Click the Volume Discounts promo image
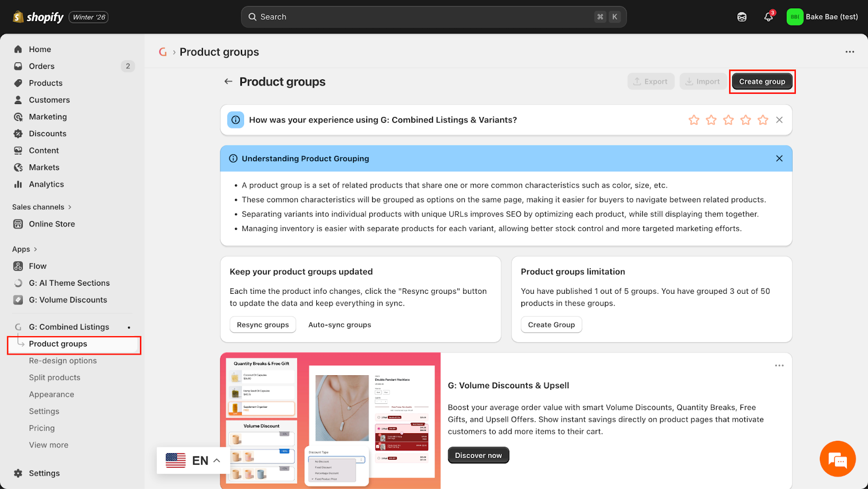The image size is (868, 489). pos(330,421)
